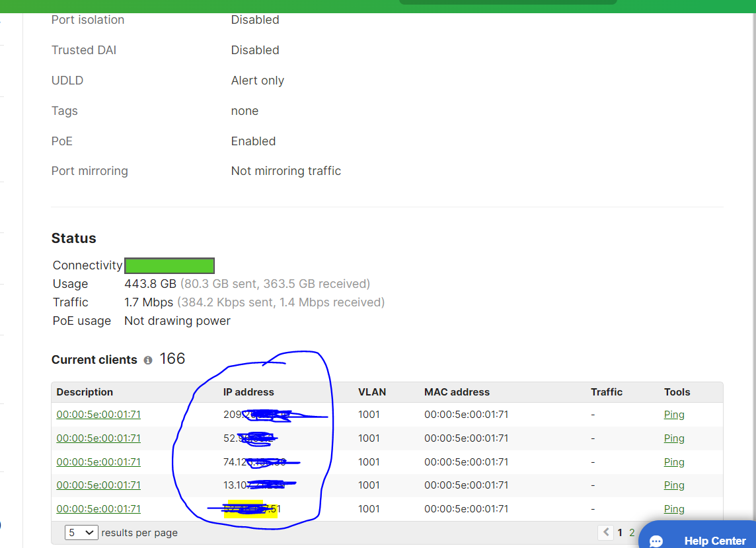Open first MAC address 00:00:5e:00:01:71 link

pos(98,414)
